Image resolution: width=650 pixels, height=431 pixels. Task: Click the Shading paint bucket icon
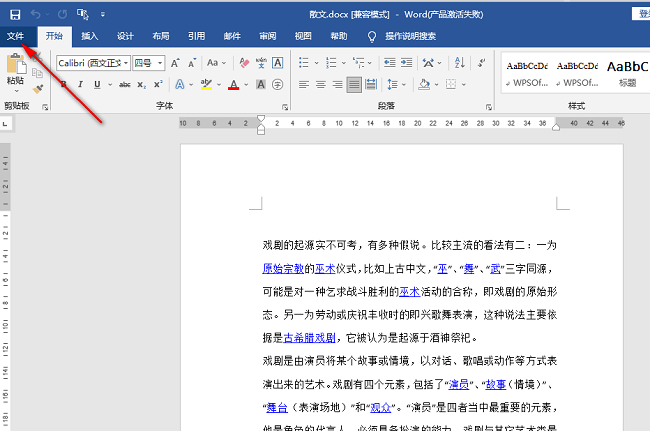click(424, 85)
